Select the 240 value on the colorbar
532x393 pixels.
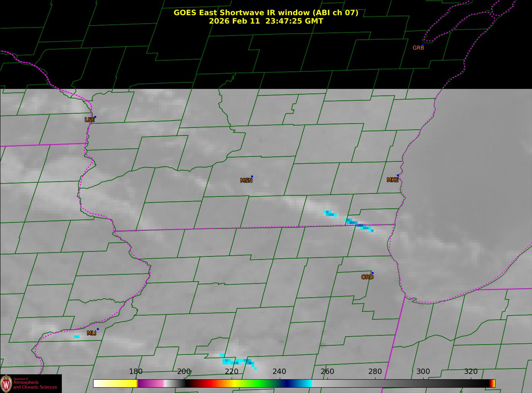point(279,372)
